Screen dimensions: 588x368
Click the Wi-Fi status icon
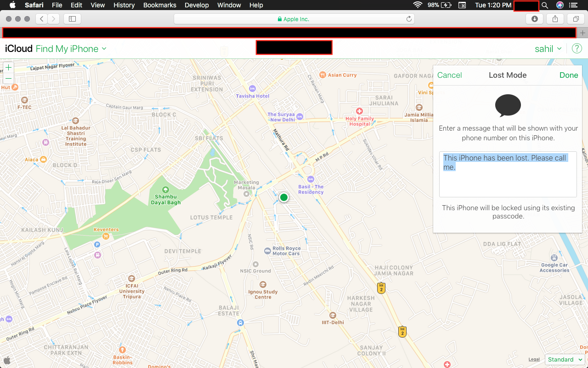[x=418, y=5]
